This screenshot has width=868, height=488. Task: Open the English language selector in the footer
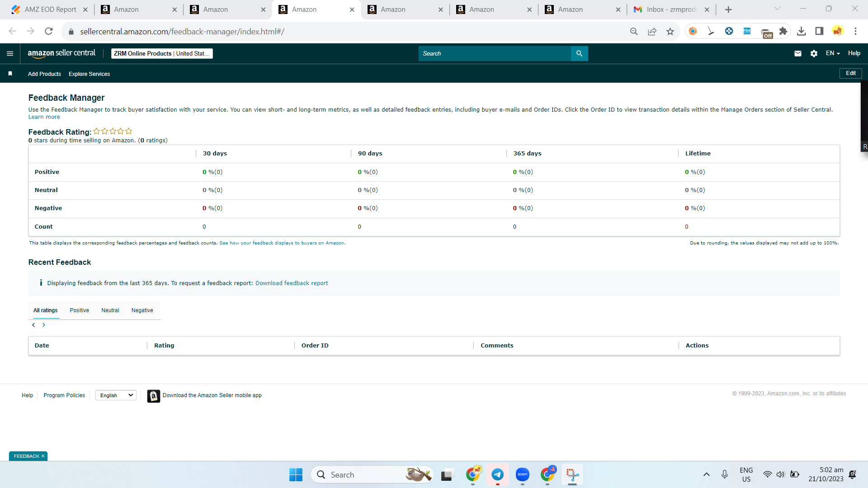(x=116, y=395)
